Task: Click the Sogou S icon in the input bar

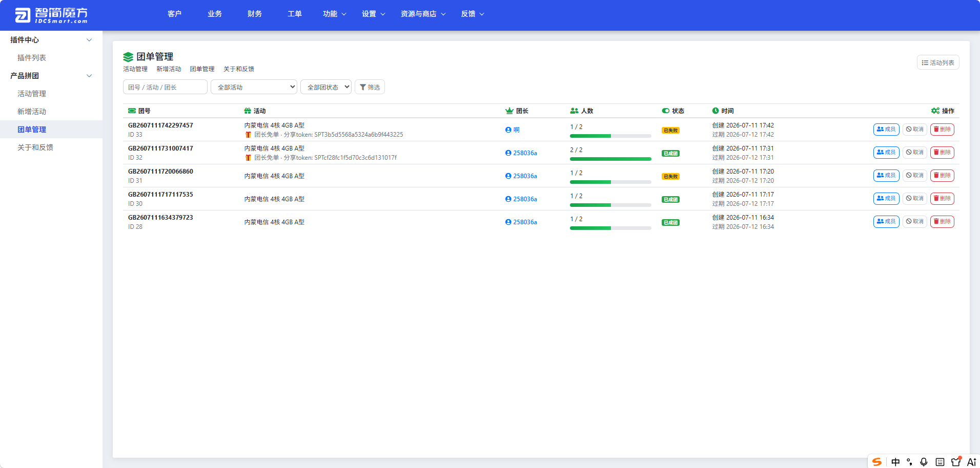Action: (877, 462)
